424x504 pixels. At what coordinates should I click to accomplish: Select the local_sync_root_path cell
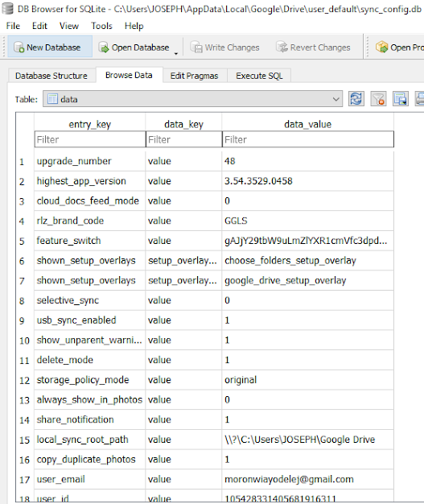click(90, 440)
